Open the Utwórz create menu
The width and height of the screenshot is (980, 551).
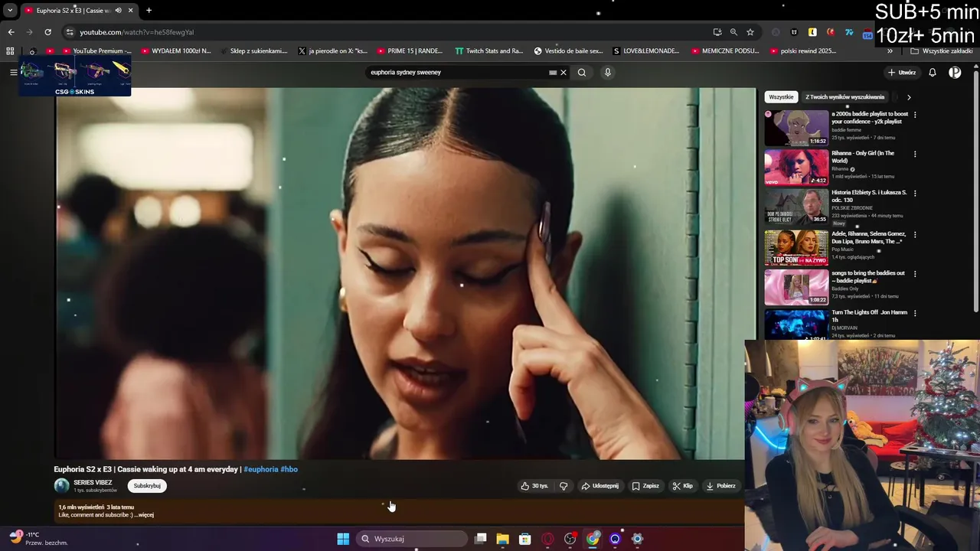tap(902, 72)
